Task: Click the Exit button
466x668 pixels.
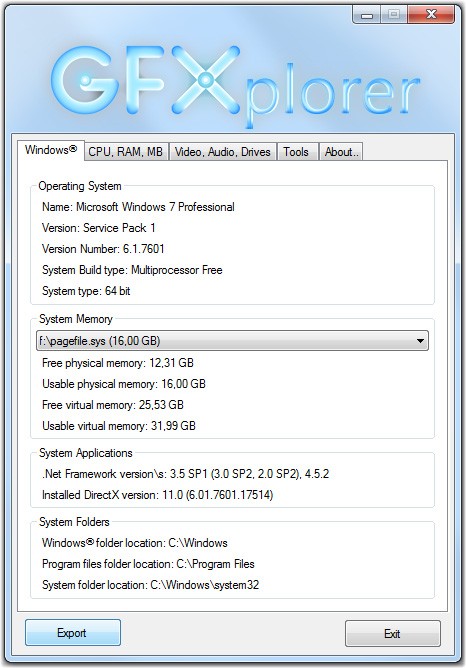Action: point(392,634)
